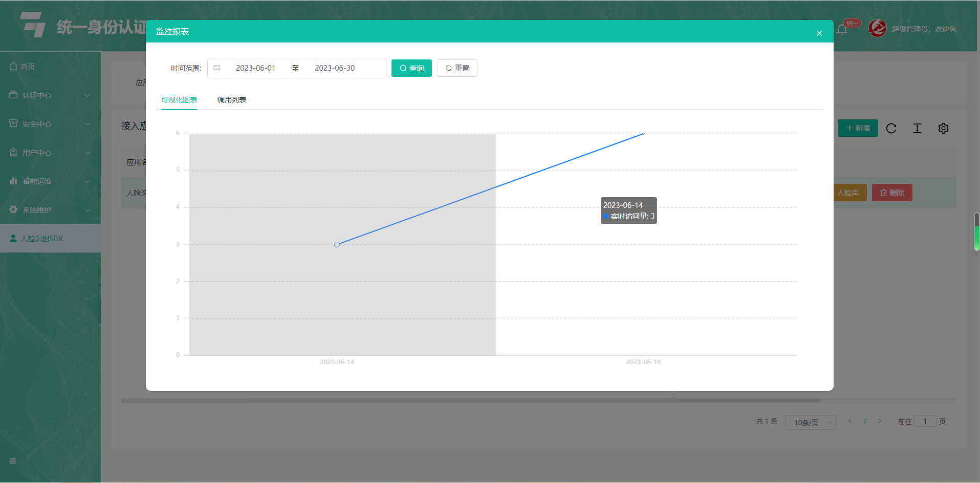Open the 首页 home menu item
980x483 pixels.
point(50,67)
